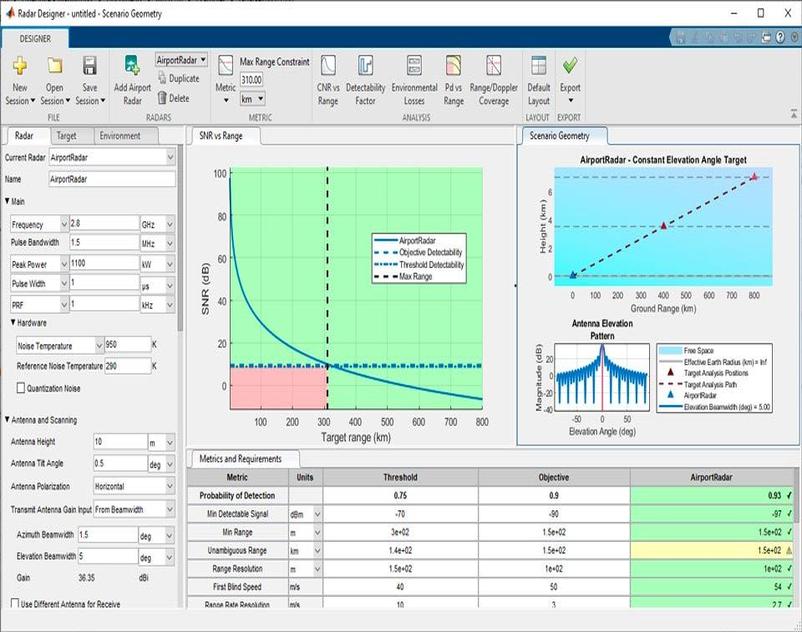Switch to the Environment tab
This screenshot has height=632, width=802.
tap(120, 136)
